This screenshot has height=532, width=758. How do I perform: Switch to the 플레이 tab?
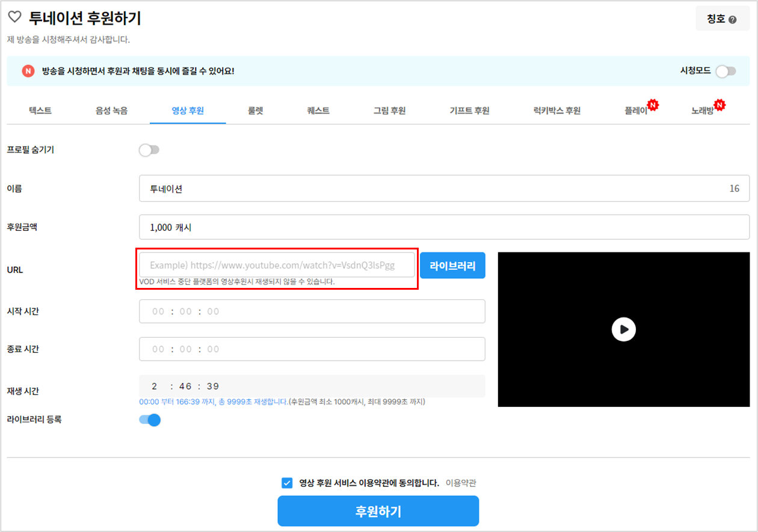coord(636,111)
